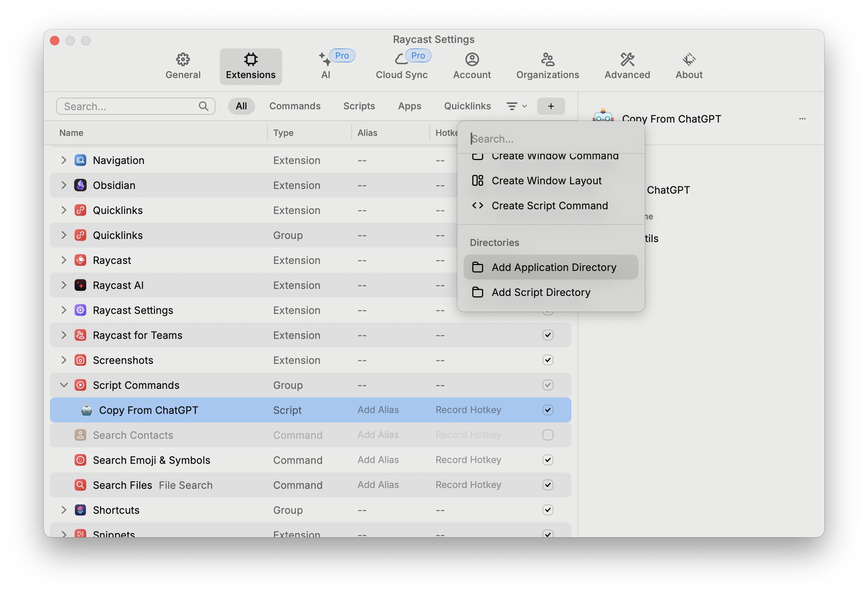Click the Create Script Command code icon
The image size is (868, 595).
[x=478, y=206]
